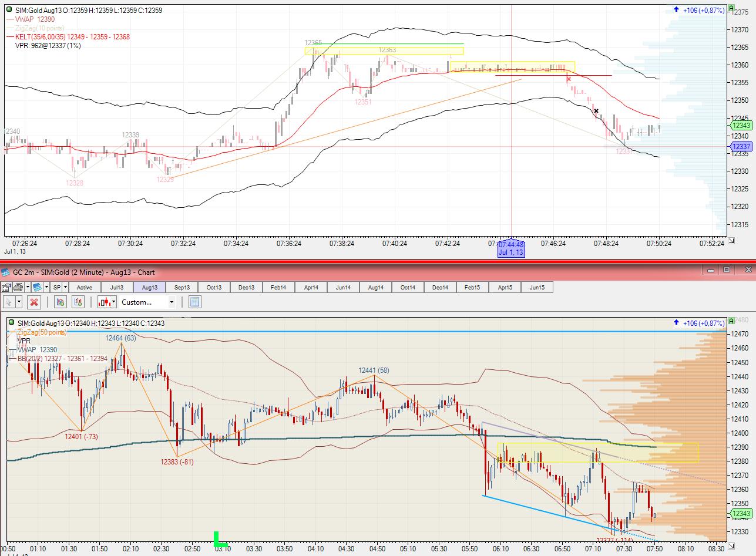Click the blue 07:44:48 time cursor marker
Screen dimensions: 756x556
click(x=510, y=248)
